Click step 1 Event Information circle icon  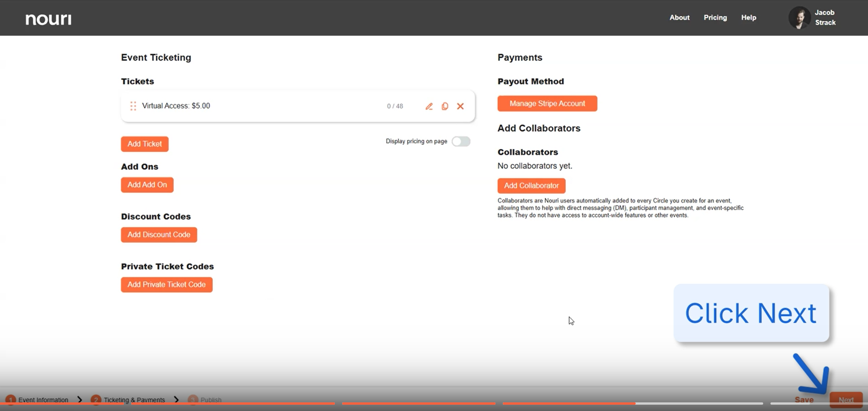pyautogui.click(x=10, y=400)
